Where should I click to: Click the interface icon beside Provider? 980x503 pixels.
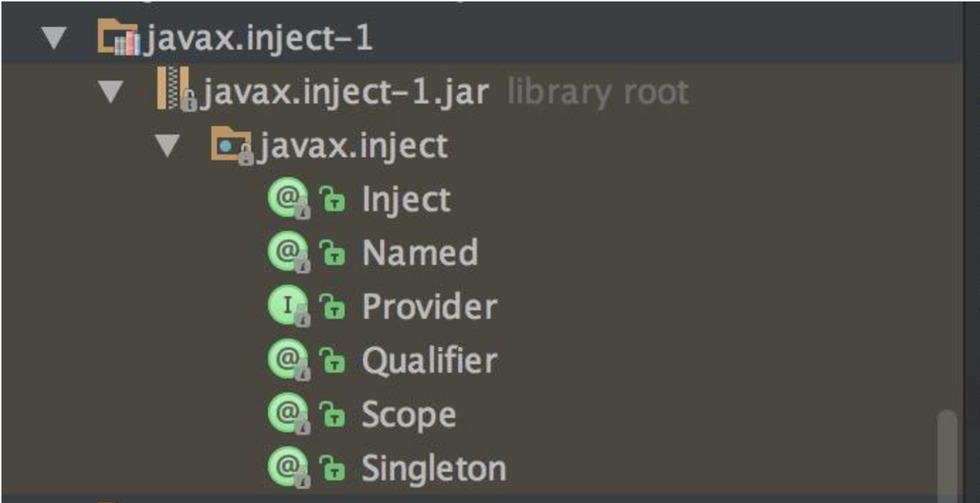click(288, 307)
